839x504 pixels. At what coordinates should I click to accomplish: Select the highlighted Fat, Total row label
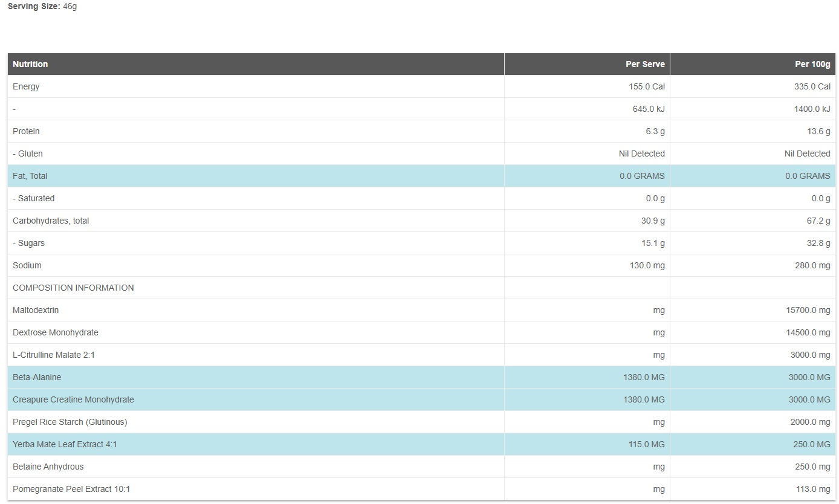pyautogui.click(x=30, y=176)
